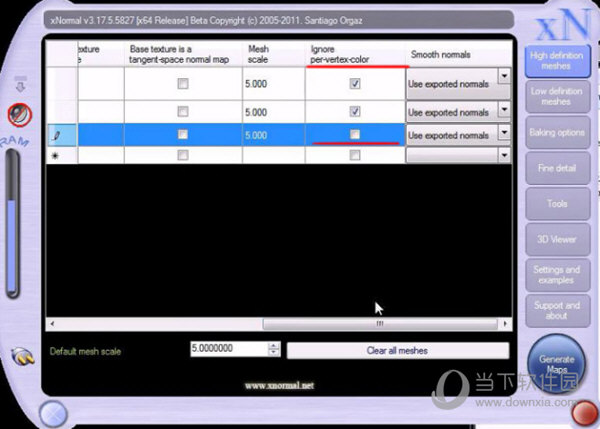
Task: Open Low definition meshes tab
Action: pos(557,96)
